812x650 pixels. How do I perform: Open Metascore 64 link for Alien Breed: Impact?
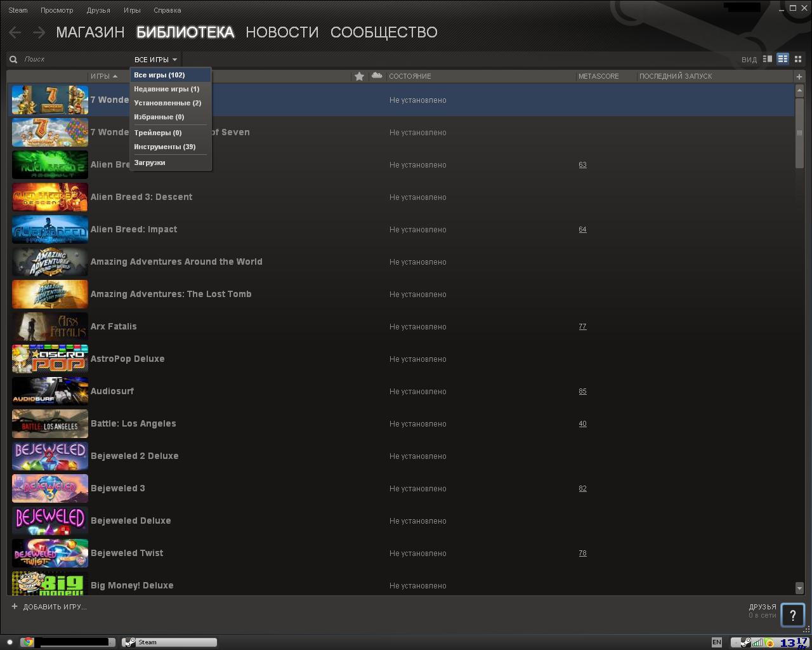[582, 229]
